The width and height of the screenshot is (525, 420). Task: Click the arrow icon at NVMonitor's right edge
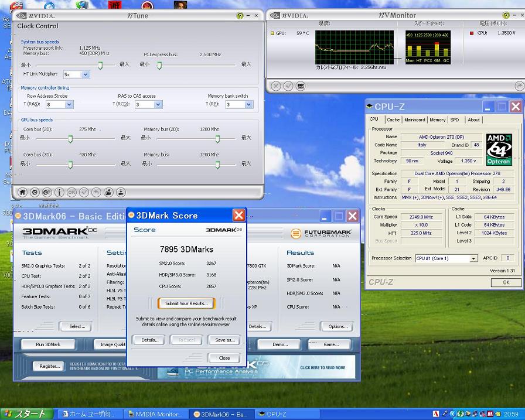point(519,86)
